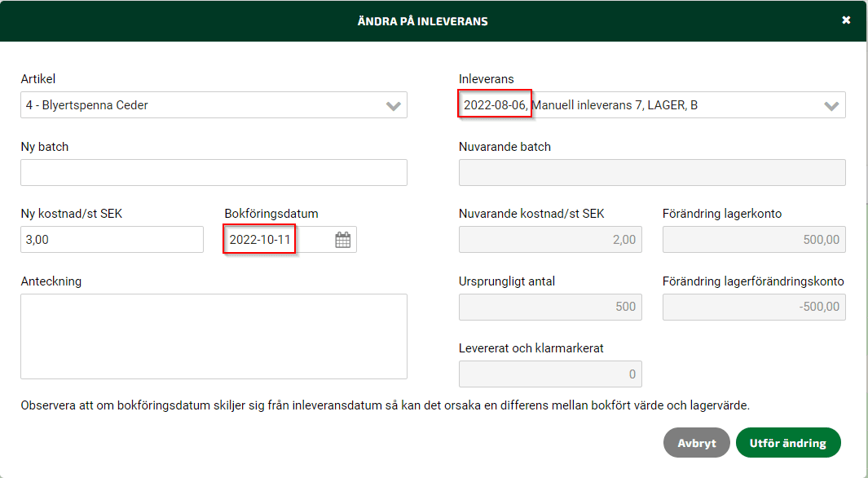Image resolution: width=868 pixels, height=478 pixels.
Task: Click the Ny batch label
Action: click(44, 147)
